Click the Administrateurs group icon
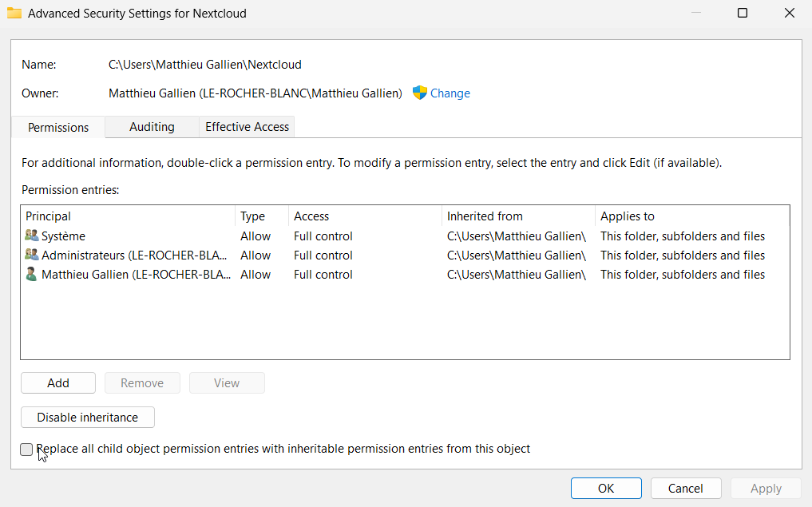 point(32,255)
